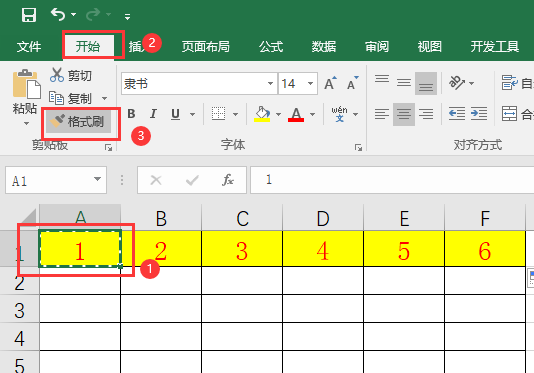Click the 格式刷 format painter
Viewport: 534px width, 373px height.
click(x=78, y=122)
